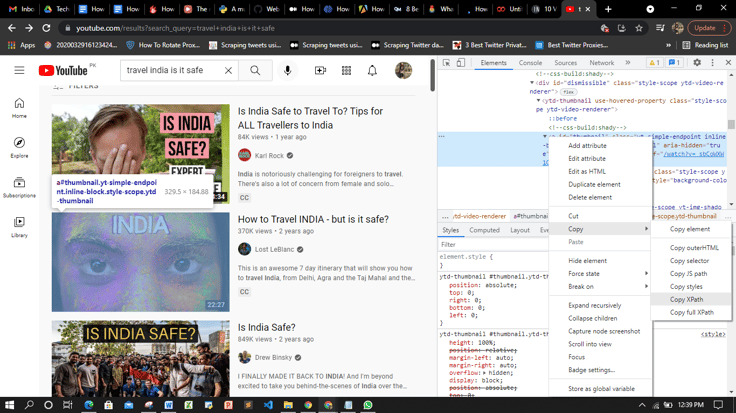Screen dimensions: 736x413
Task: Clear the YouTube search box text
Action: 228,70
